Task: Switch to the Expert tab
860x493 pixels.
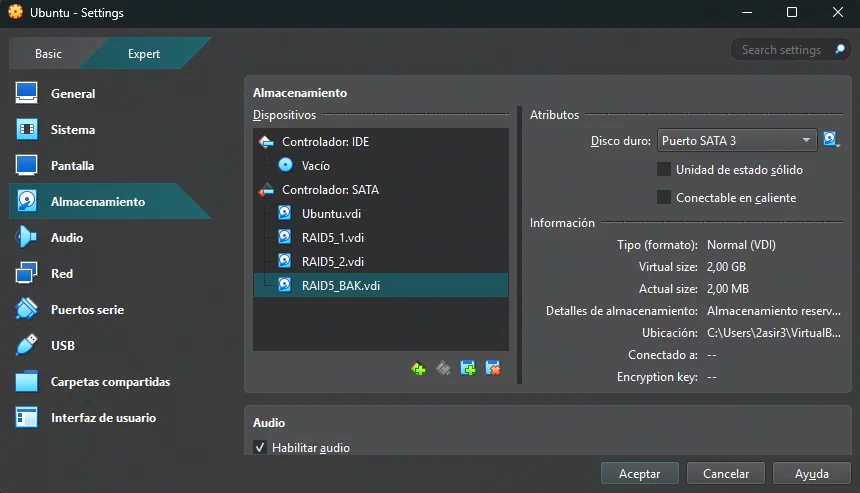Action: click(144, 54)
